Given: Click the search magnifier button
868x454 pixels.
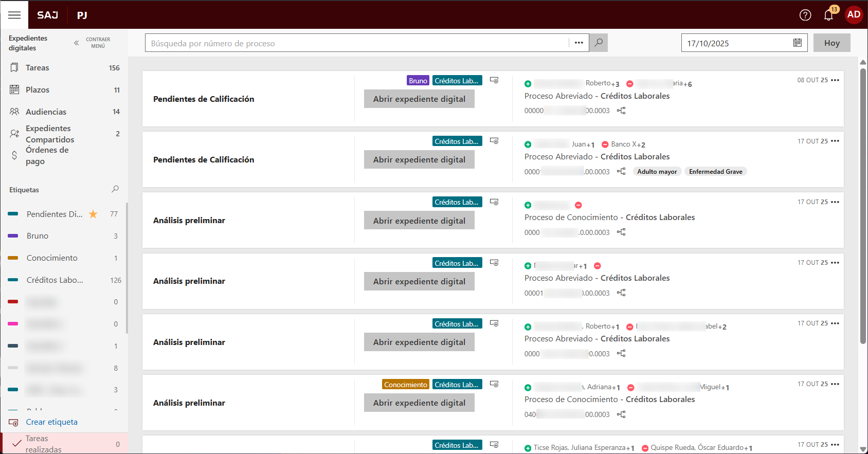Looking at the screenshot, I should (599, 43).
